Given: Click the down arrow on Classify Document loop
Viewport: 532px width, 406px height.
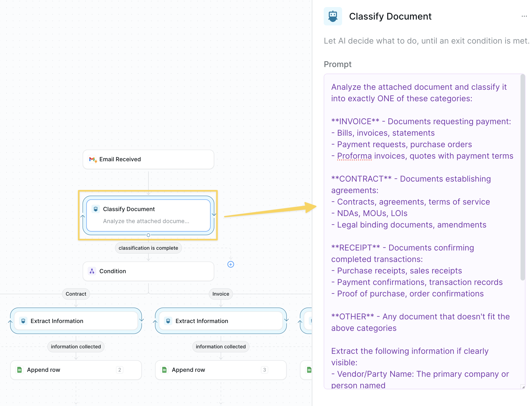Looking at the screenshot, I should (214, 214).
